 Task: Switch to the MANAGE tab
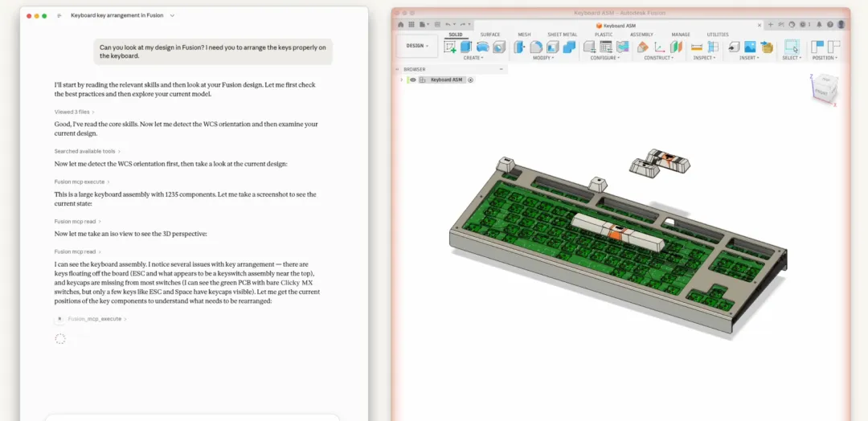681,35
